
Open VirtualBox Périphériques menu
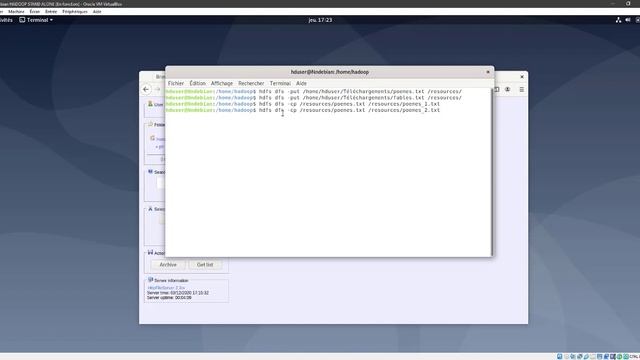pyautogui.click(x=75, y=11)
